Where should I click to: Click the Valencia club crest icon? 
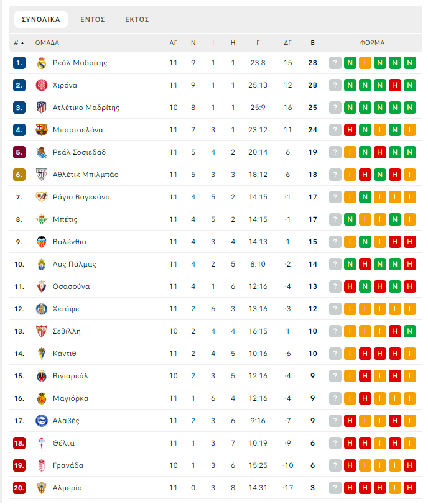point(42,242)
